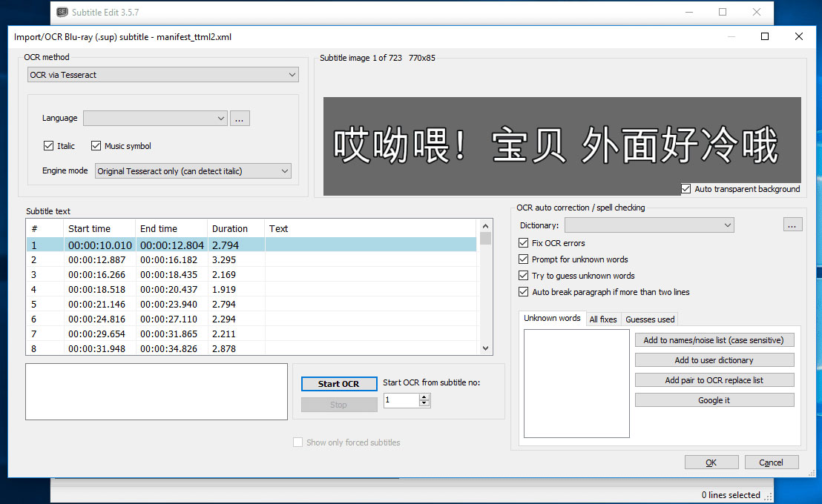This screenshot has width=822, height=504.
Task: Click the subtitle text edit box
Action: coord(157,392)
